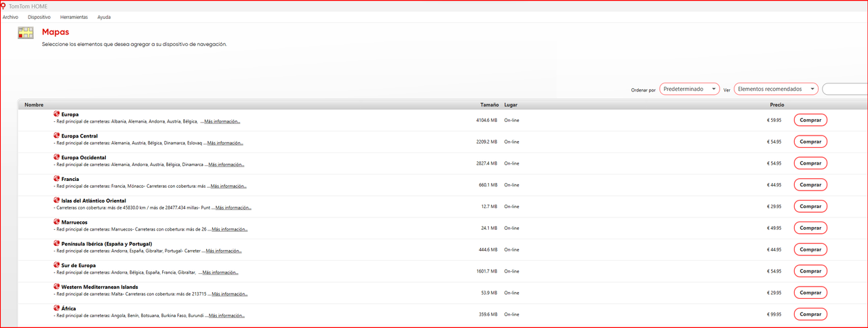
Task: Click Comprar for Europa Central
Action: 810,142
